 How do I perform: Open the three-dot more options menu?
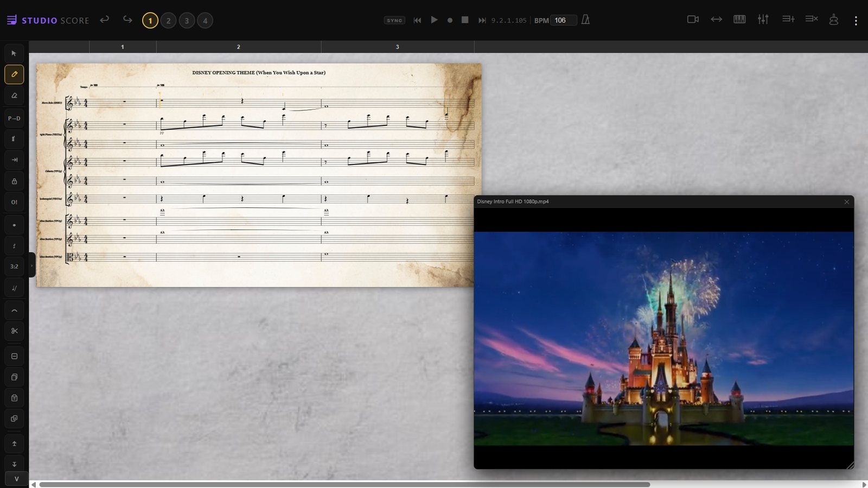856,21
